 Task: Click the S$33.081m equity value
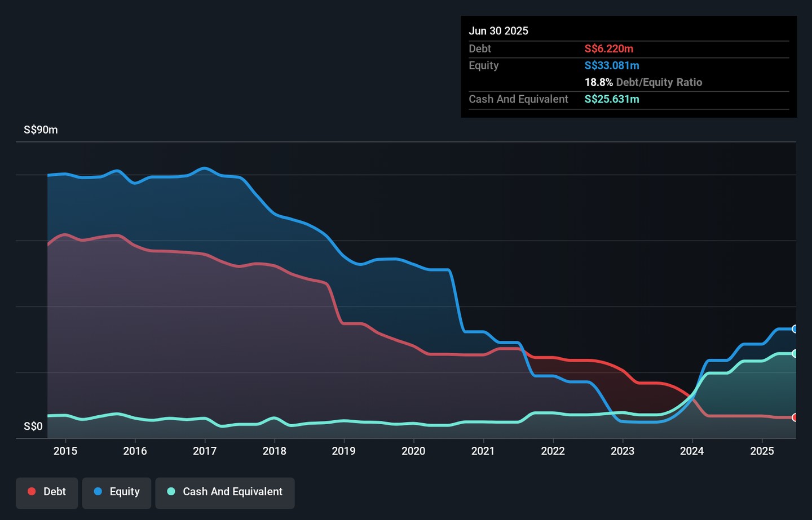(612, 66)
